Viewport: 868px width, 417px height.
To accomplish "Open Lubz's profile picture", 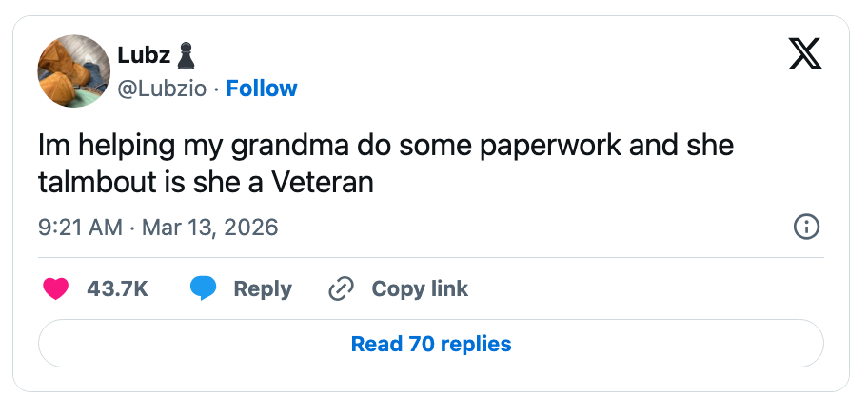I will pos(73,71).
